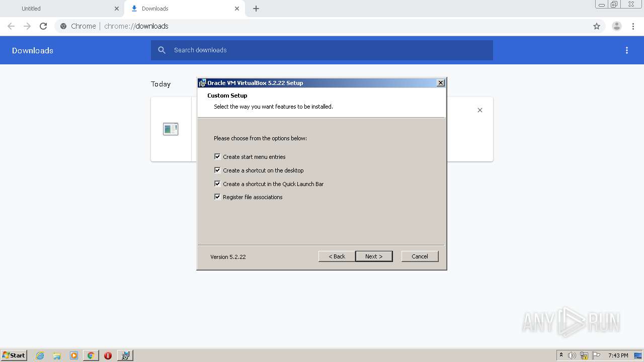This screenshot has width=644, height=362.
Task: Open Action Center flag icon
Action: click(596, 355)
